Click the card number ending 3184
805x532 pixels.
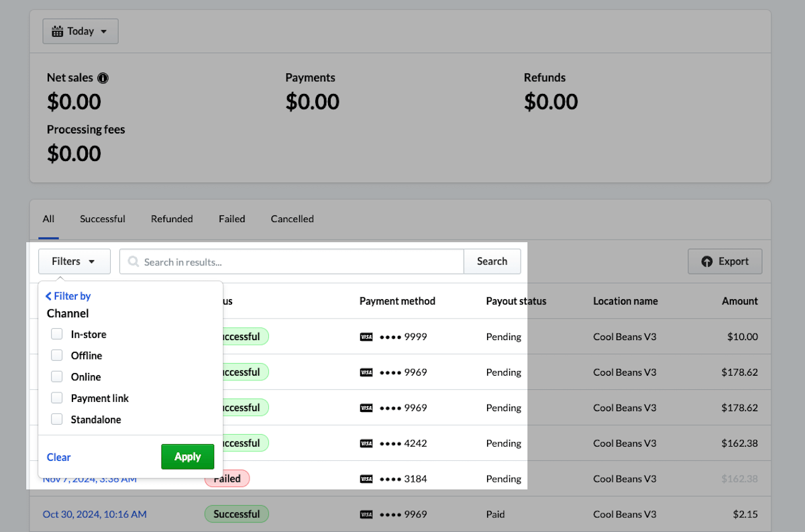[x=403, y=479]
